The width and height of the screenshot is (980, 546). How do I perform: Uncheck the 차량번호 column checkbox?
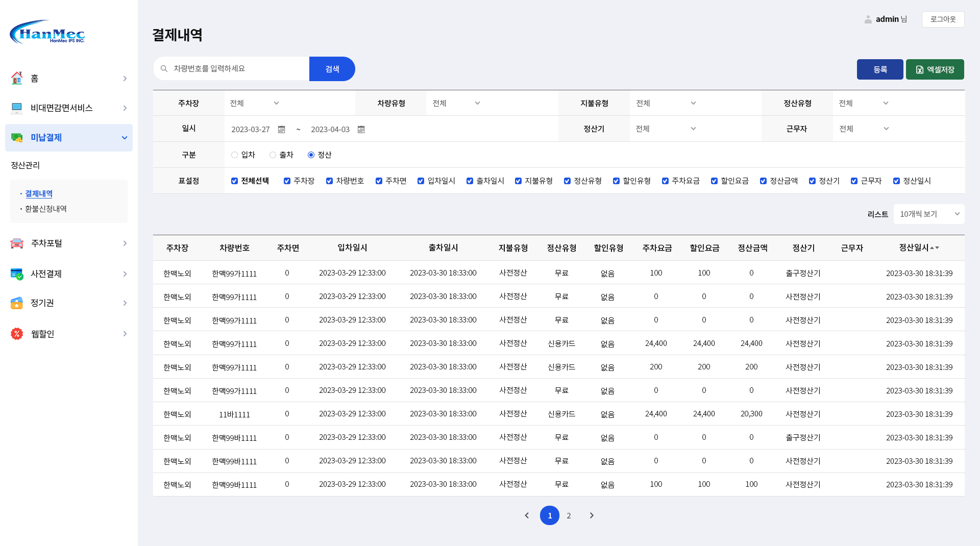329,181
